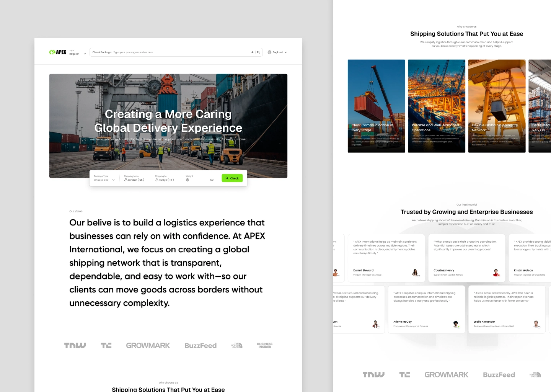Viewport: 551px width, 392px height.
Task: Open the 'Reliable and Well-Managed Operations' card
Action: (437, 106)
